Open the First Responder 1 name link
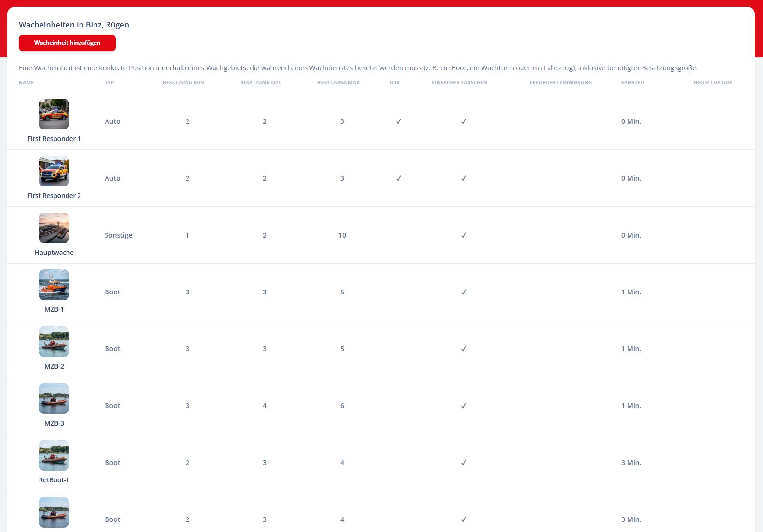Image resolution: width=763 pixels, height=532 pixels. (x=54, y=139)
